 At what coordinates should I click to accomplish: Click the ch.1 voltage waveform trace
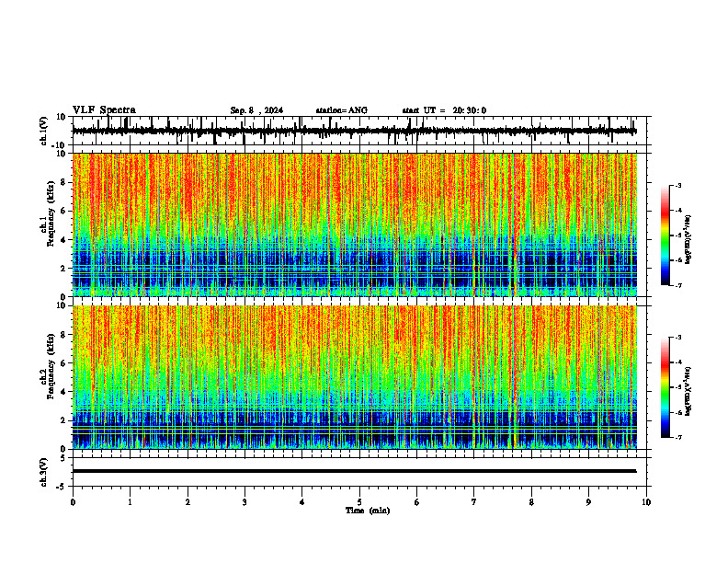pyautogui.click(x=354, y=131)
